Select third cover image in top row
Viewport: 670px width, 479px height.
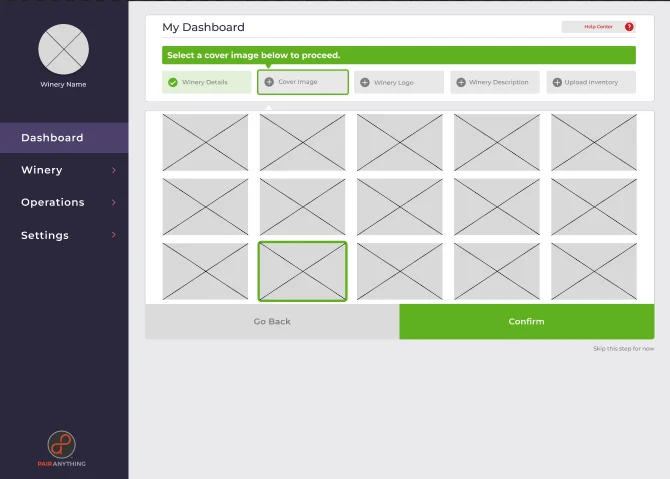click(x=400, y=142)
